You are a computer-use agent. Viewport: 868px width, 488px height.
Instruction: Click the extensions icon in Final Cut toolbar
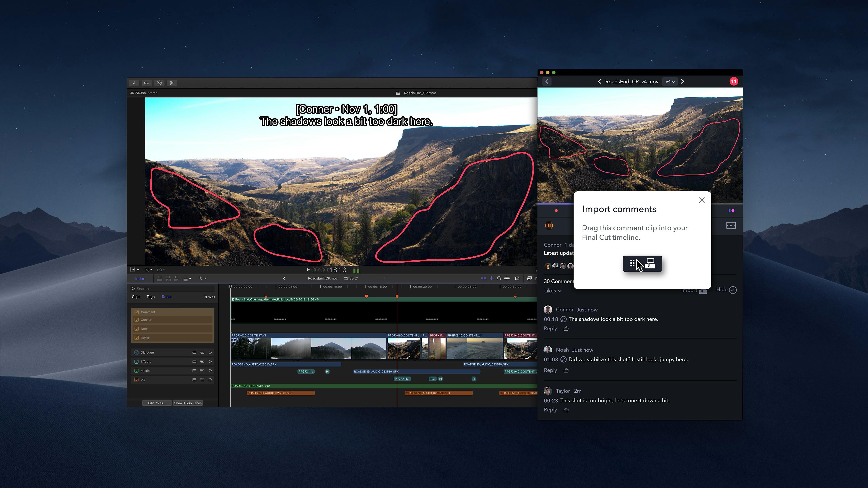[x=172, y=83]
